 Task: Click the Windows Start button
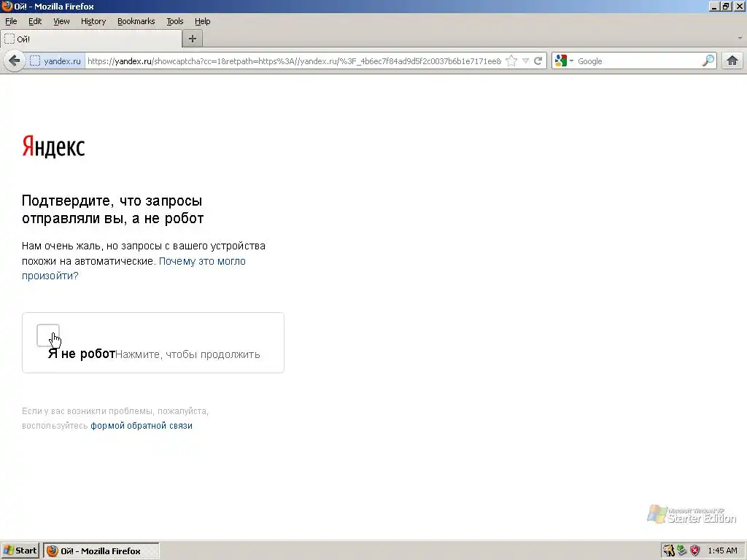pos(21,551)
